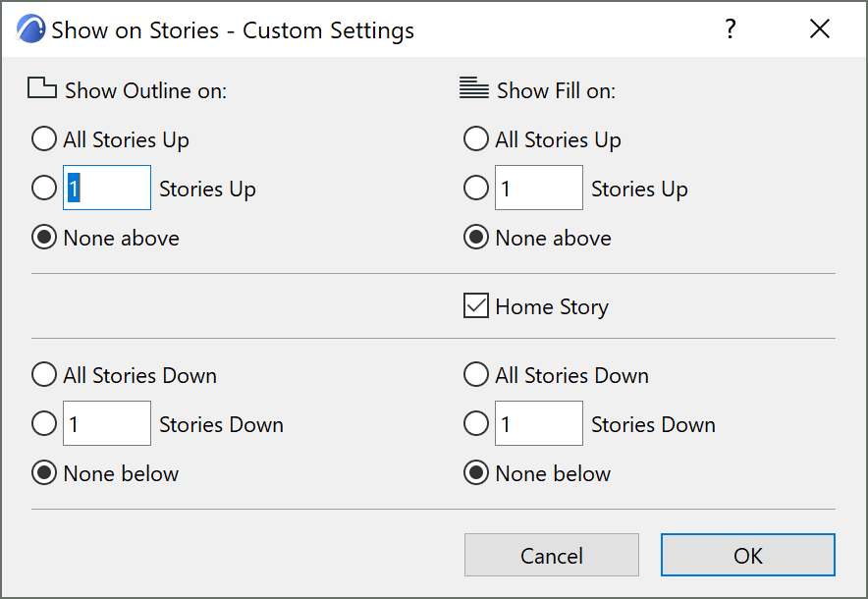Click the outline Stories Down number field
868x599 pixels.
(x=107, y=424)
